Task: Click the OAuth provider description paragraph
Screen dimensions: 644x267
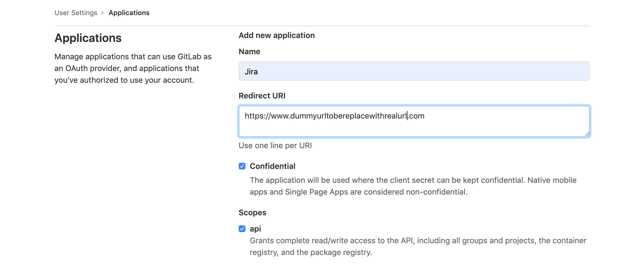Action: click(x=133, y=68)
